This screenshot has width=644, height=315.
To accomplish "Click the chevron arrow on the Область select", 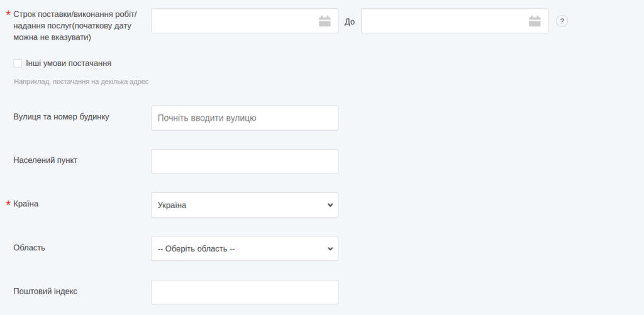I will tap(330, 248).
